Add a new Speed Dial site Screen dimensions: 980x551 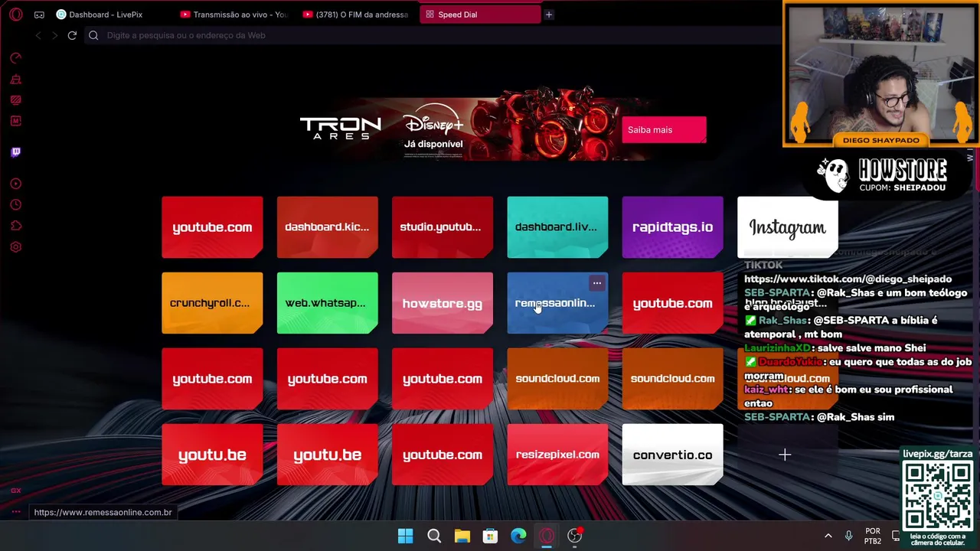785,455
